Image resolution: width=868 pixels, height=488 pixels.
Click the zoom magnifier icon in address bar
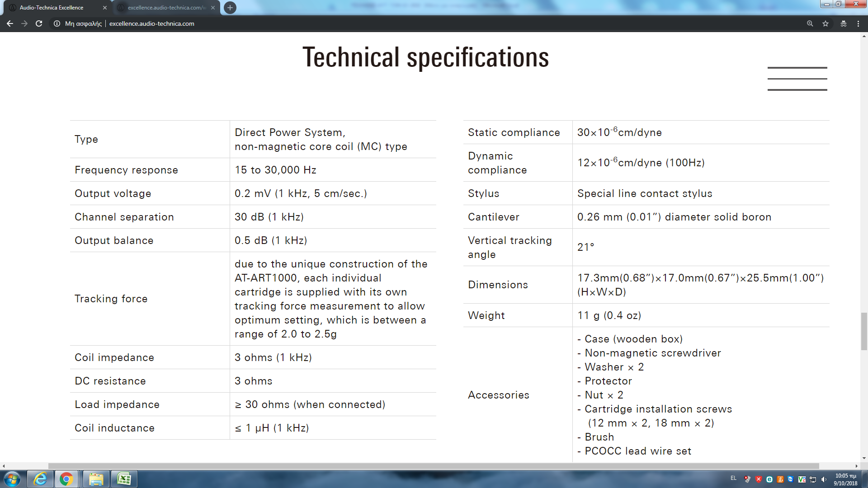pos(810,23)
